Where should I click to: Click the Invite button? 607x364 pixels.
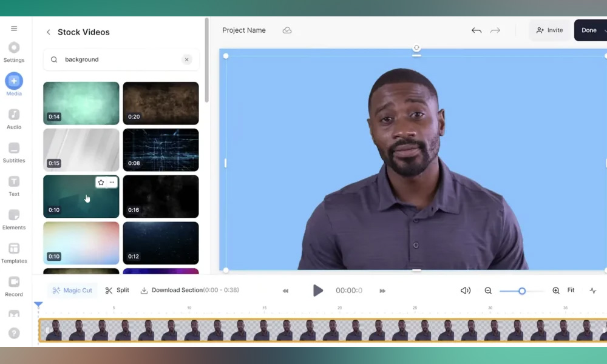(549, 30)
